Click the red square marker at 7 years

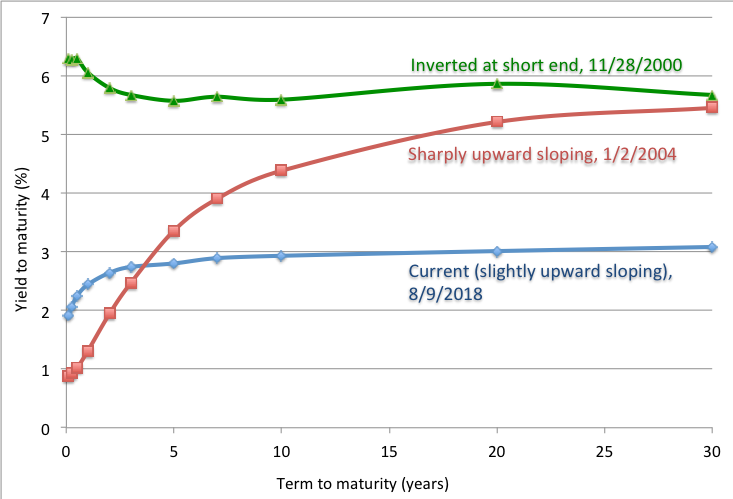pyautogui.click(x=217, y=199)
